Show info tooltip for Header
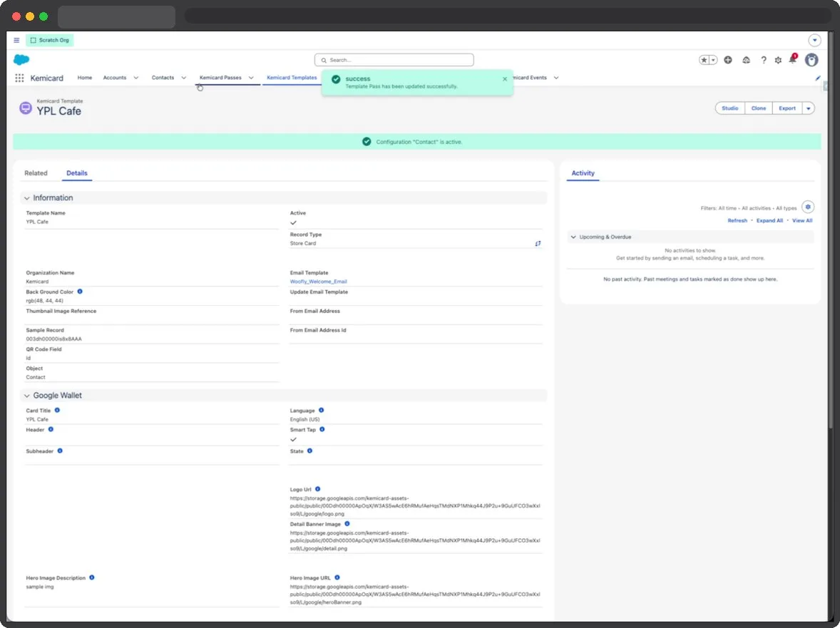 (51, 429)
